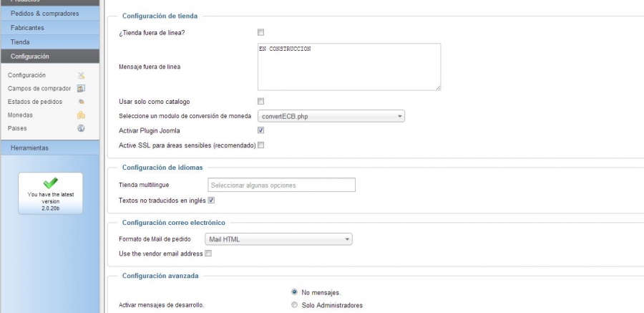Uncheck Activar Plugin Joomla checkbox
The image size is (644, 313).
[x=260, y=130]
